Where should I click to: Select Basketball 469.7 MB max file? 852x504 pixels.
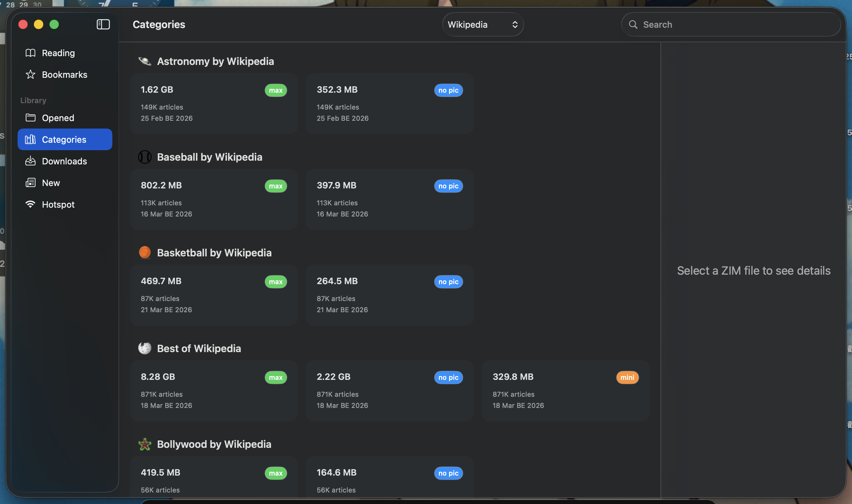pos(214,296)
